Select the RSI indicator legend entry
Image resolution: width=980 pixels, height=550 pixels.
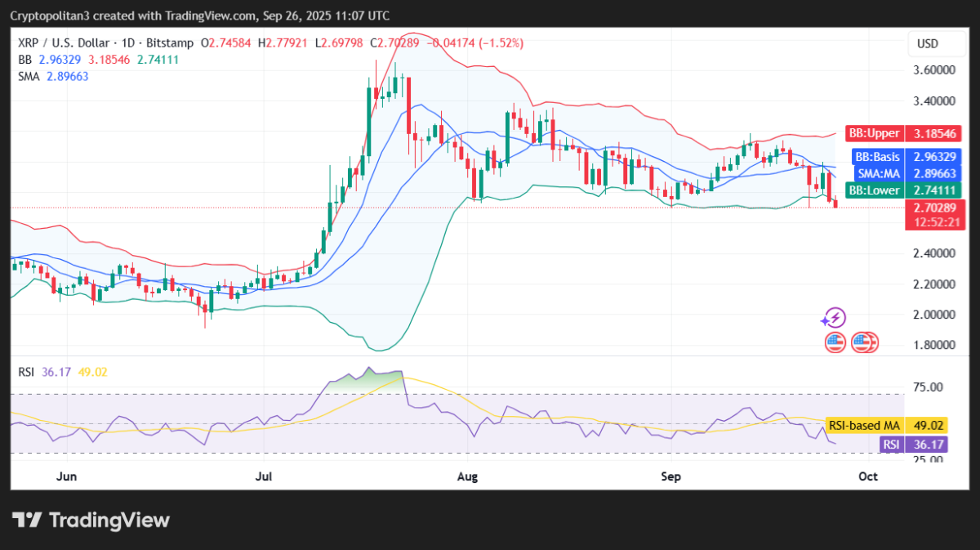[24, 371]
